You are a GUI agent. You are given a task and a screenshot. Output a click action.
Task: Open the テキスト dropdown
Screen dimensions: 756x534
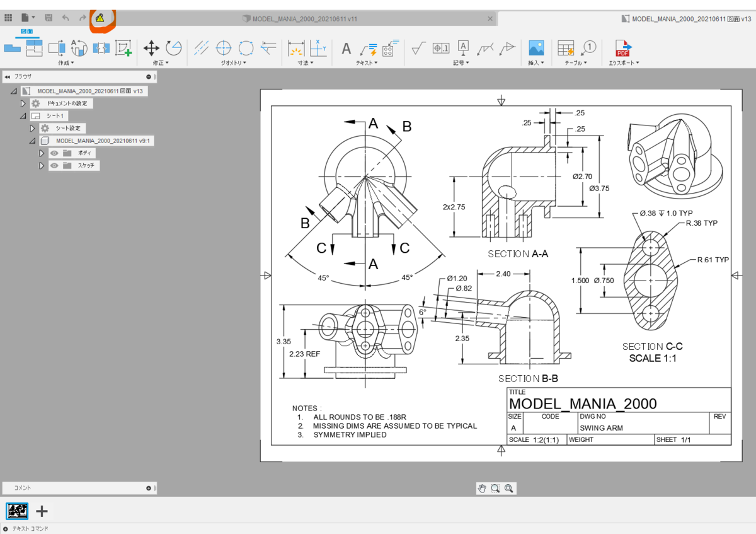[x=367, y=63]
